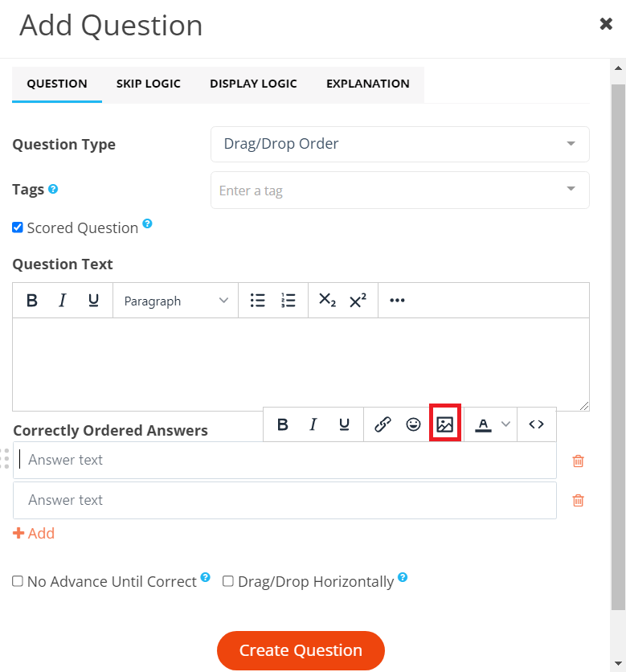Enable No Advance Until Correct
This screenshot has width=626, height=672.
click(17, 581)
